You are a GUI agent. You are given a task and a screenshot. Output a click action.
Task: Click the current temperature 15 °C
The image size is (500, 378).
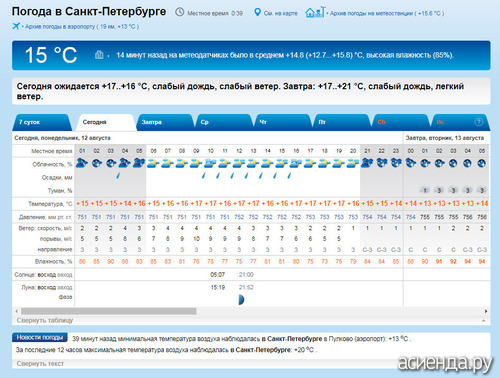[51, 55]
